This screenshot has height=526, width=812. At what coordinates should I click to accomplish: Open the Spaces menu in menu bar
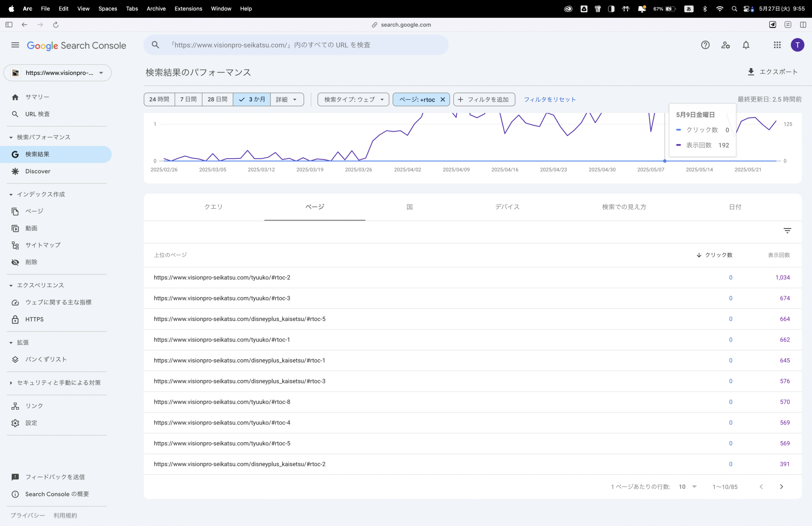pos(108,9)
